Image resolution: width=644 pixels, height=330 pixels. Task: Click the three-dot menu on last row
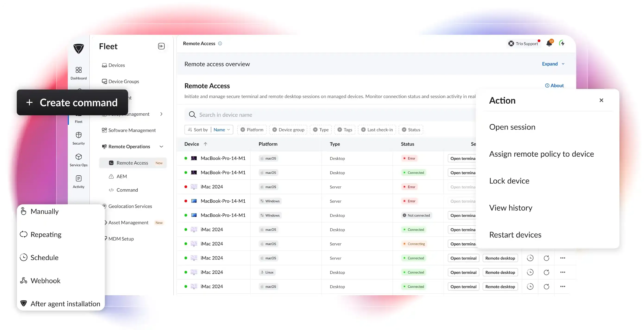pos(562,286)
